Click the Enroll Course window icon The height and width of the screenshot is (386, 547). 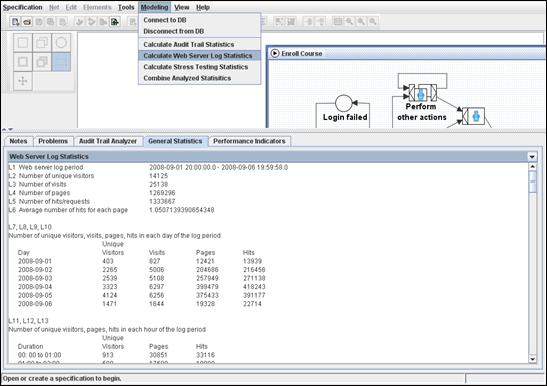(275, 53)
